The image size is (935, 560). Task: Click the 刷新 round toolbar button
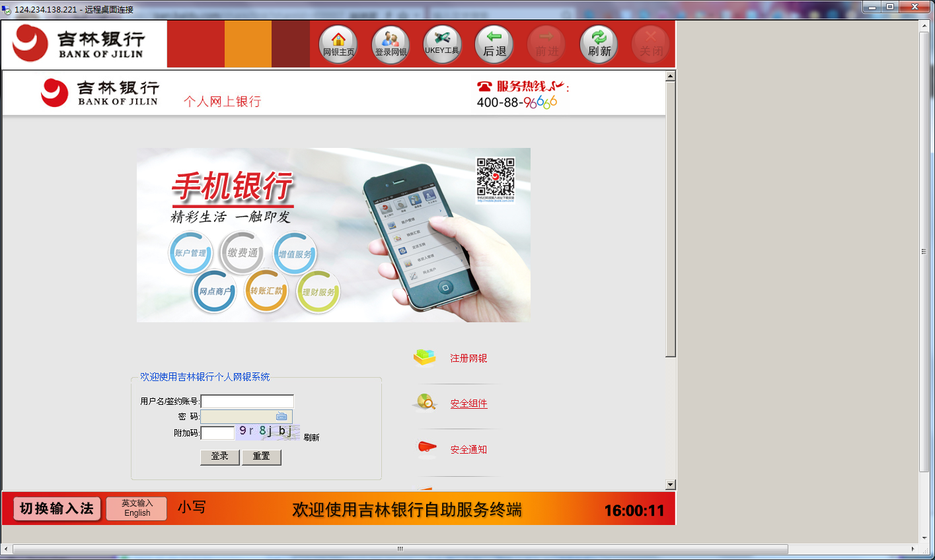click(599, 44)
